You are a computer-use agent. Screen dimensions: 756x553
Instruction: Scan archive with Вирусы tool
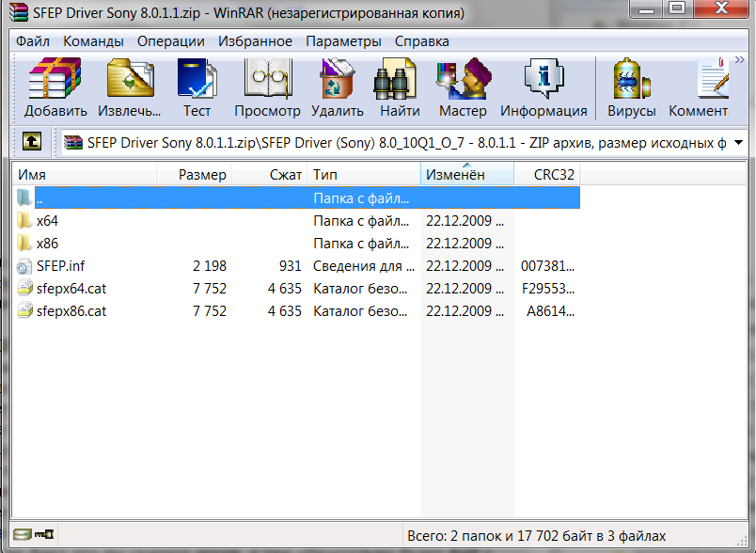point(632,78)
